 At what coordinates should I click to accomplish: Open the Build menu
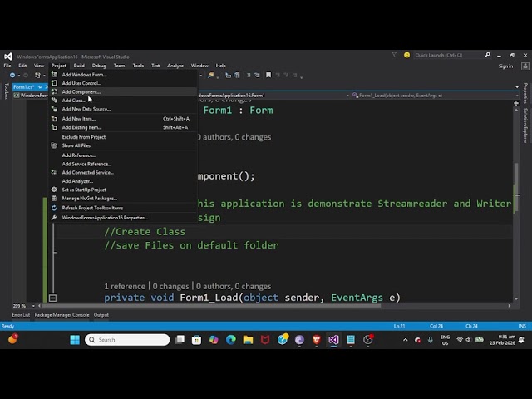tap(79, 66)
